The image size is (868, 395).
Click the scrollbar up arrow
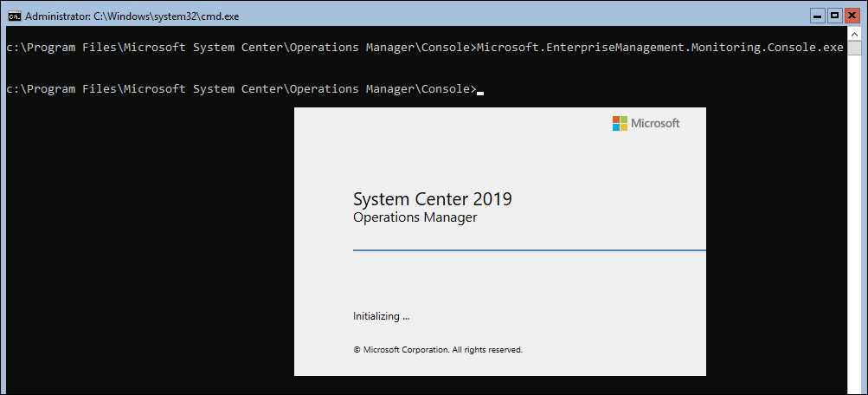click(854, 33)
